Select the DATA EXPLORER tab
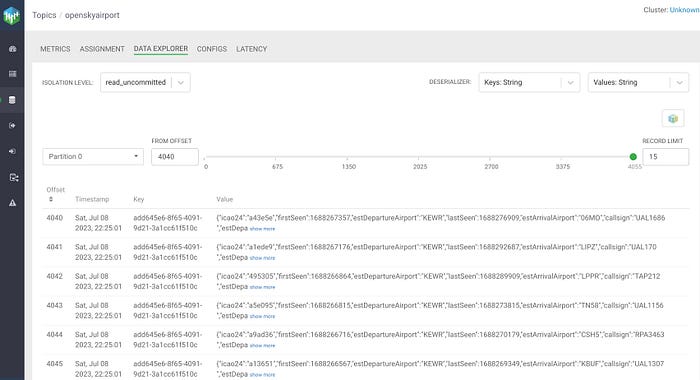 161,49
